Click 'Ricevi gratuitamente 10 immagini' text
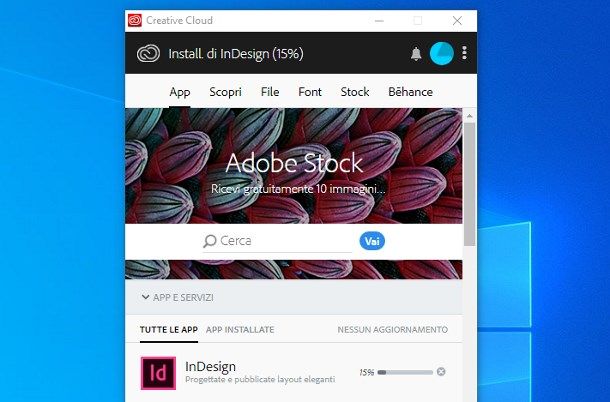The width and height of the screenshot is (610, 402). click(298, 189)
